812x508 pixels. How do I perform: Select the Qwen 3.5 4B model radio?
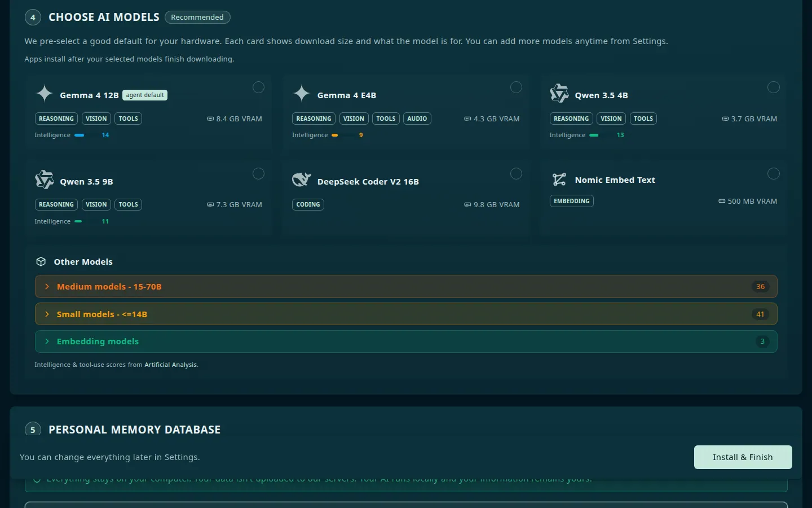click(x=774, y=87)
